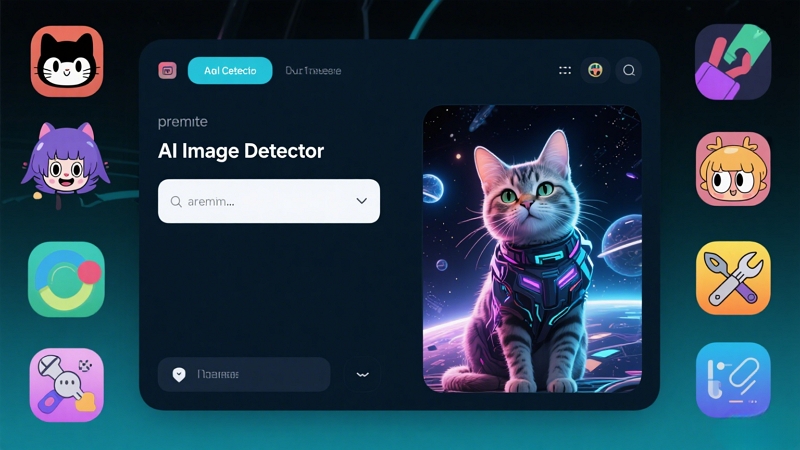Image resolution: width=800 pixels, height=450 pixels.
Task: Focus the aremim... search input field
Action: point(269,201)
